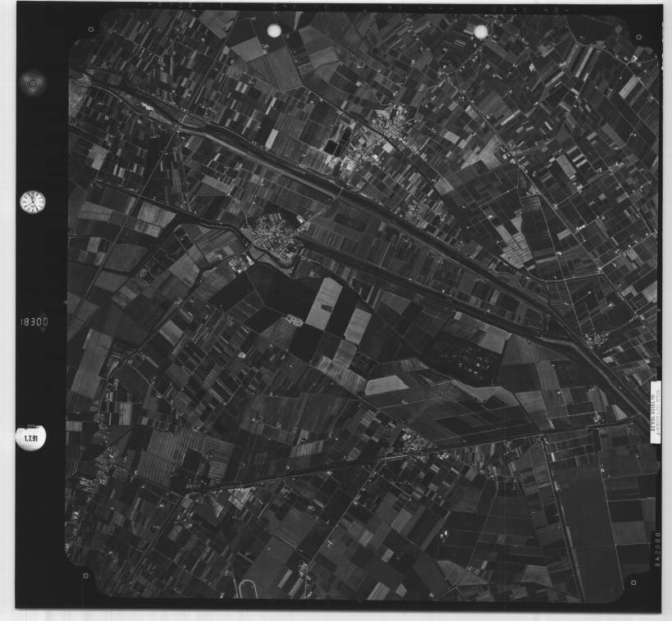Click the date stamp reading 1.7.91
Image resolution: width=672 pixels, height=621 pixels.
pos(31,437)
